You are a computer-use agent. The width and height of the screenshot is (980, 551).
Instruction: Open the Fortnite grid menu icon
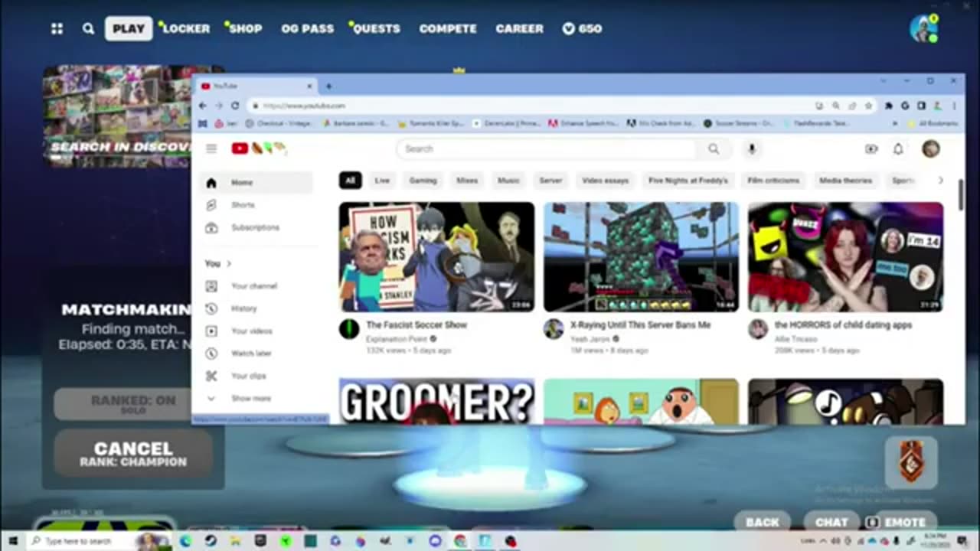(57, 28)
